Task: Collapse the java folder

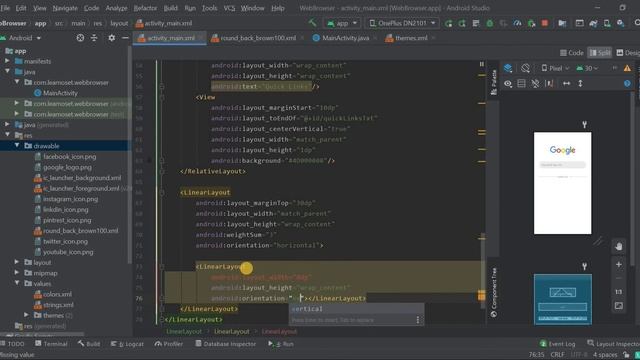Action: pyautogui.click(x=7, y=72)
